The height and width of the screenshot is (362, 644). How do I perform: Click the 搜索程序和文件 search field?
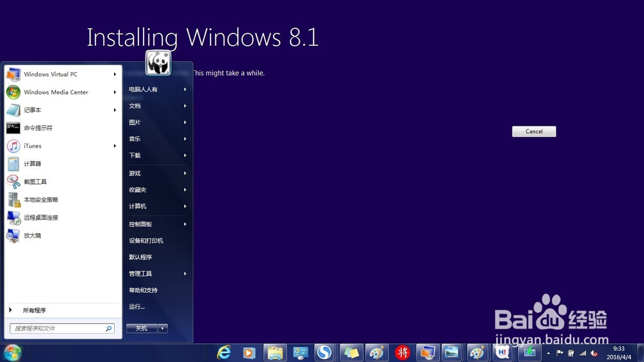(x=62, y=329)
